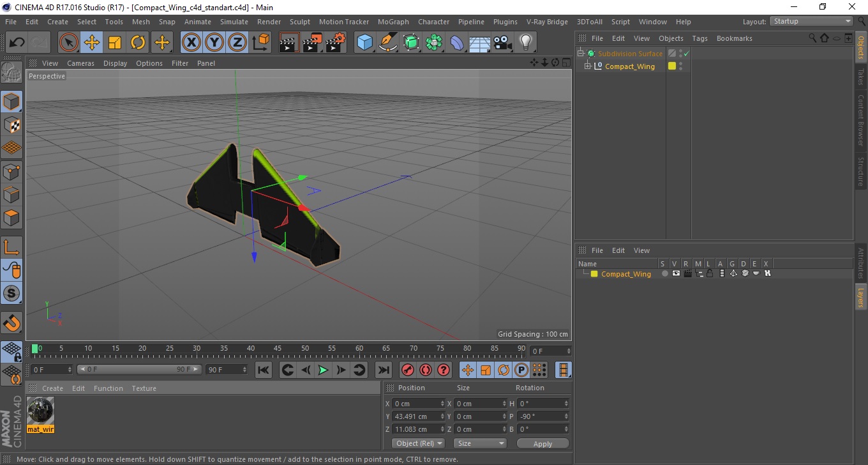This screenshot has height=465, width=868.
Task: Open the Texture menu in Material Manager
Action: (144, 388)
